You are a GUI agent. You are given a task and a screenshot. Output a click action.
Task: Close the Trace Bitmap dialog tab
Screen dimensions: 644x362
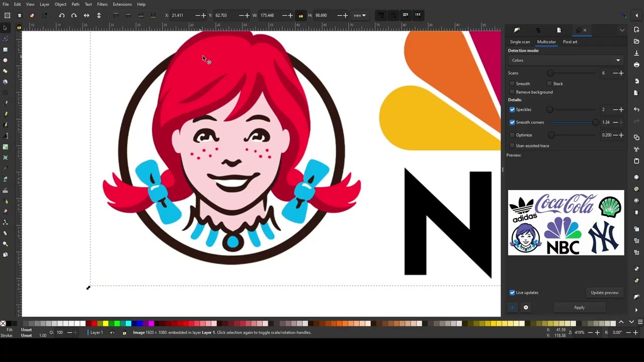585,30
